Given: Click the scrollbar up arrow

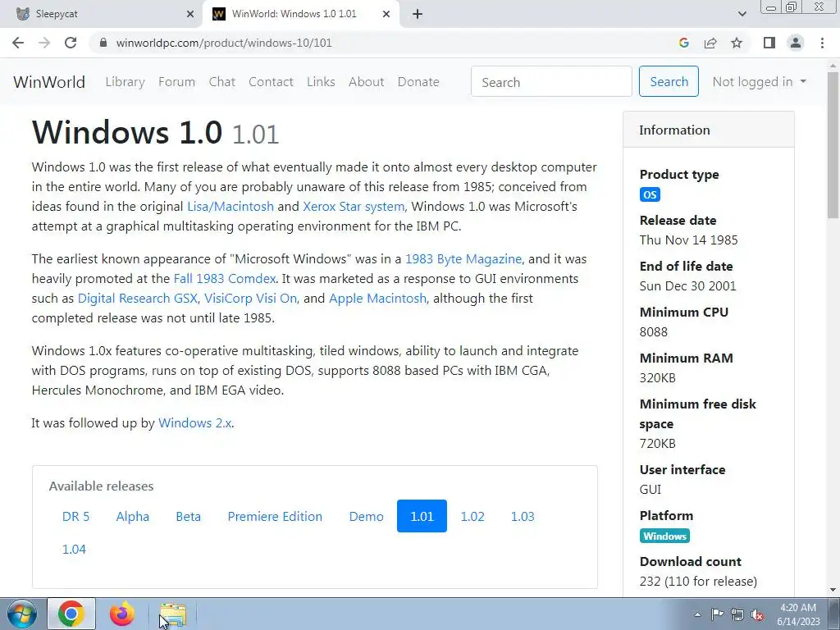Looking at the screenshot, I should pos(833,66).
